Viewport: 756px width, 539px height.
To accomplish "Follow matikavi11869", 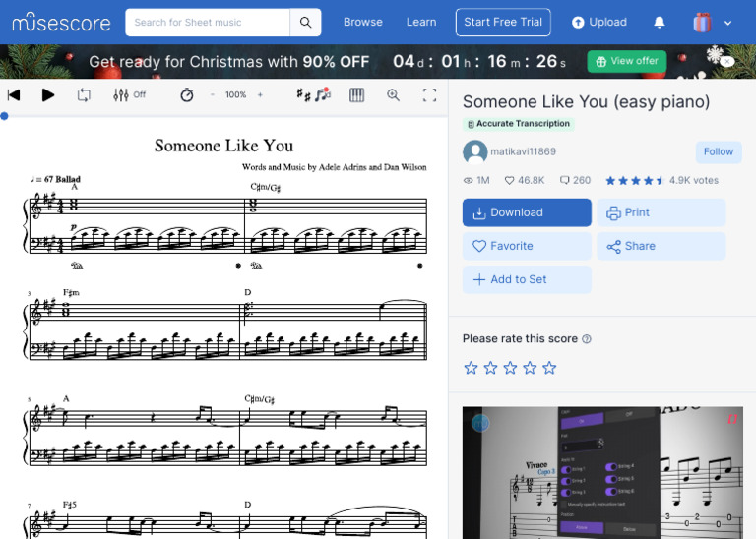I will click(719, 151).
